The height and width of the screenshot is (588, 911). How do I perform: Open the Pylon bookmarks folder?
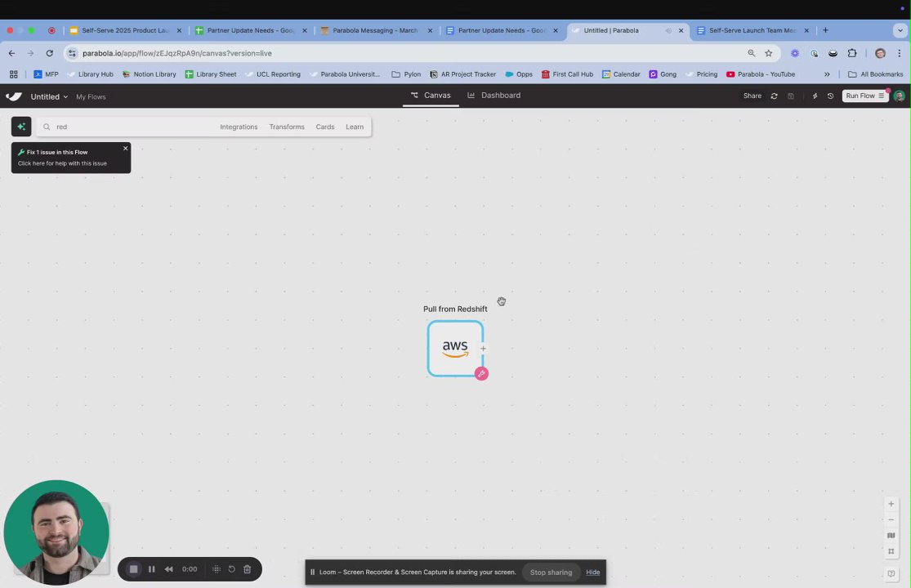click(x=405, y=74)
